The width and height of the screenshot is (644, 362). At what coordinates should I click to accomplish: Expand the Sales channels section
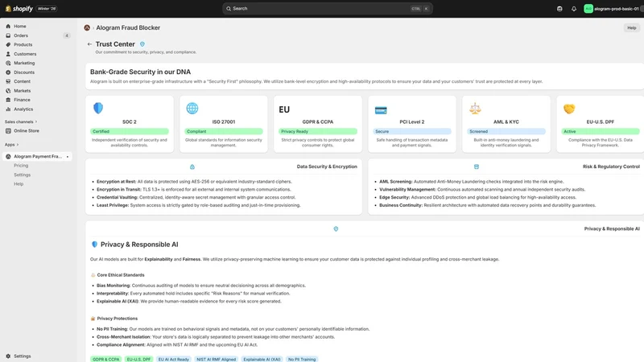point(21,122)
